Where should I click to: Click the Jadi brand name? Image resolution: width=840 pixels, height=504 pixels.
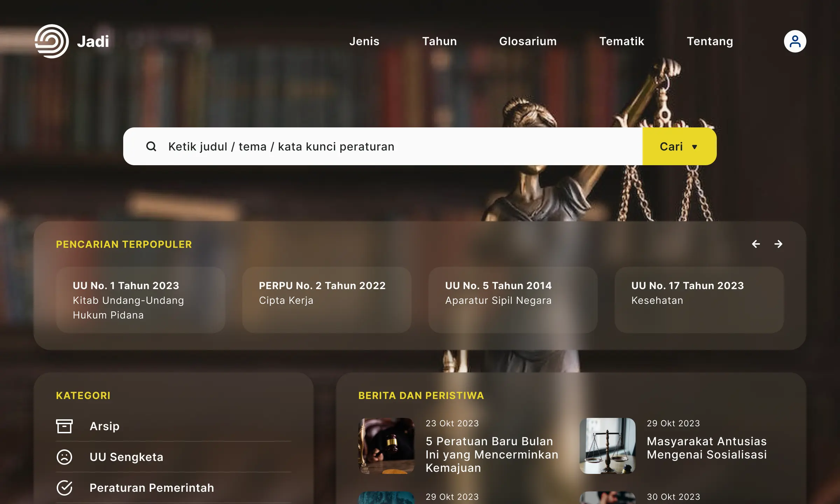point(93,41)
